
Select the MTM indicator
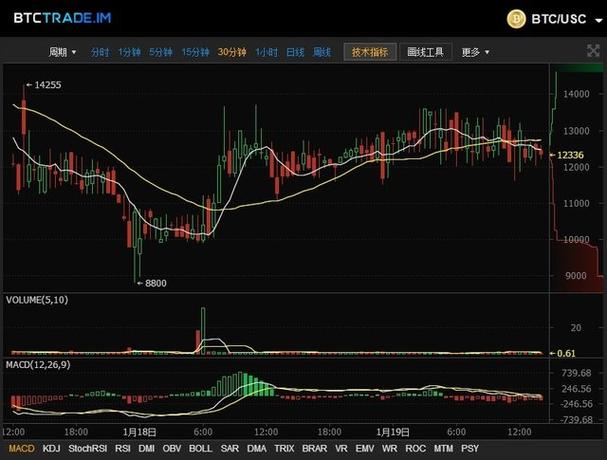pos(443,448)
